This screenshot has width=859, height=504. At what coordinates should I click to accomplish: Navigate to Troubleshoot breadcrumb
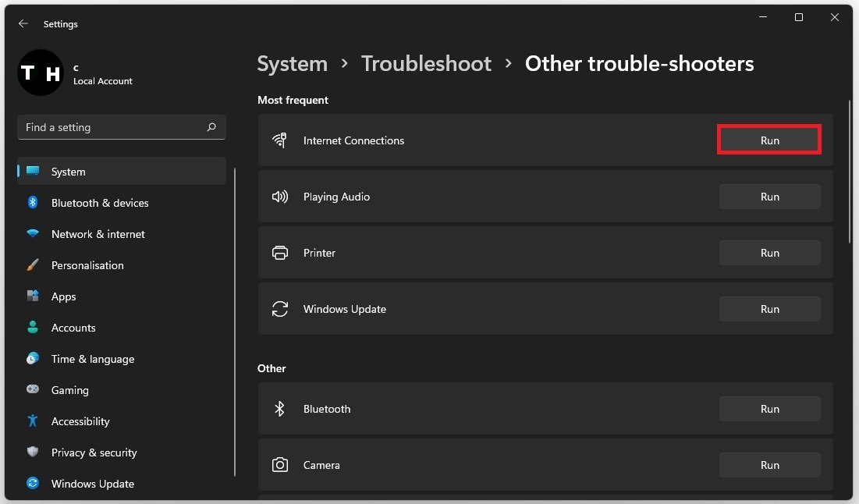tap(426, 63)
